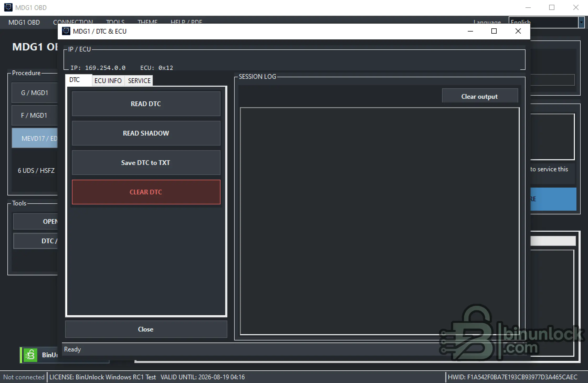
Task: Click the VALID UNTIL: 2026-08-19 04:16 text
Action: click(x=203, y=377)
